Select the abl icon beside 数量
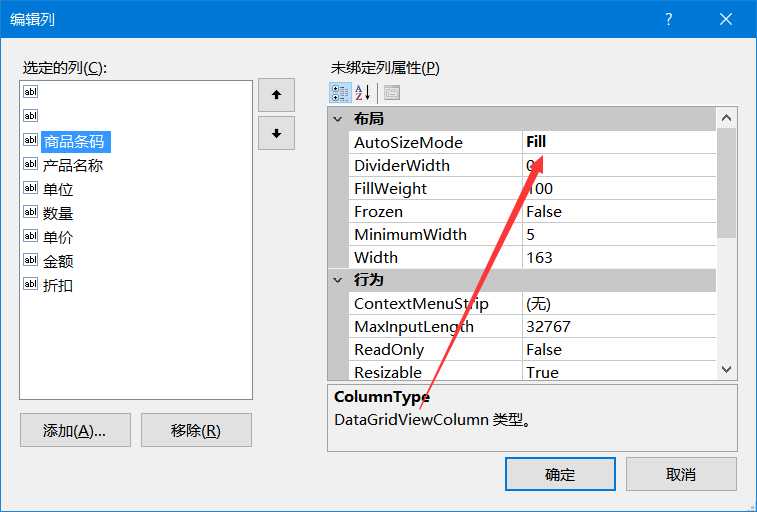 [x=30, y=212]
